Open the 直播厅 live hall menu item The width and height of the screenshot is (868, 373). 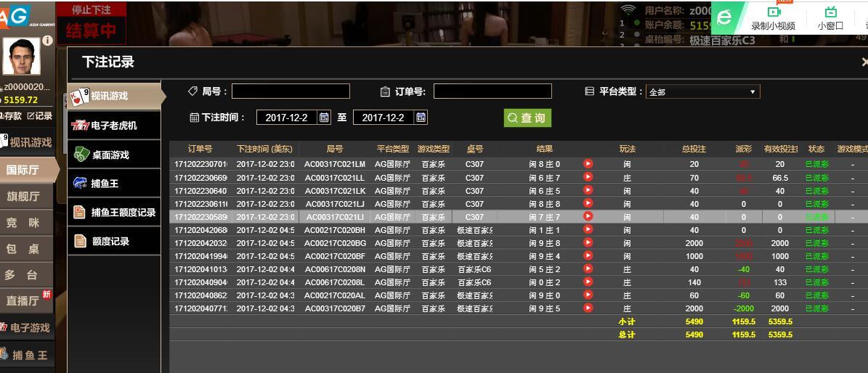tap(23, 300)
